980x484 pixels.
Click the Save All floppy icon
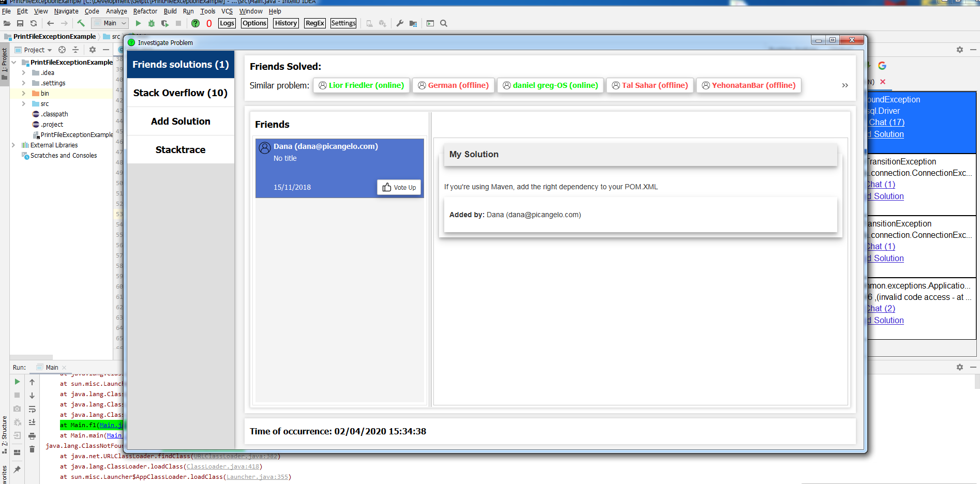(x=20, y=23)
